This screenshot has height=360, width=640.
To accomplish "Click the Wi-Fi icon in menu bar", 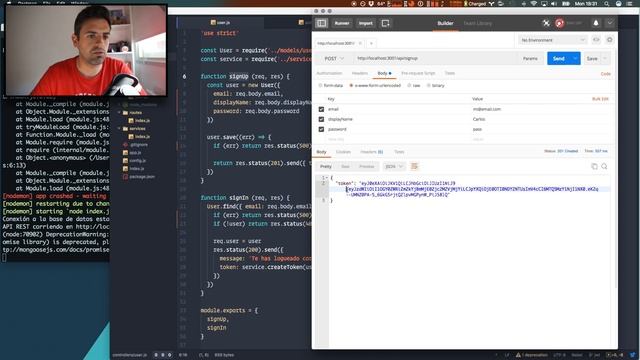I will tap(533, 4).
